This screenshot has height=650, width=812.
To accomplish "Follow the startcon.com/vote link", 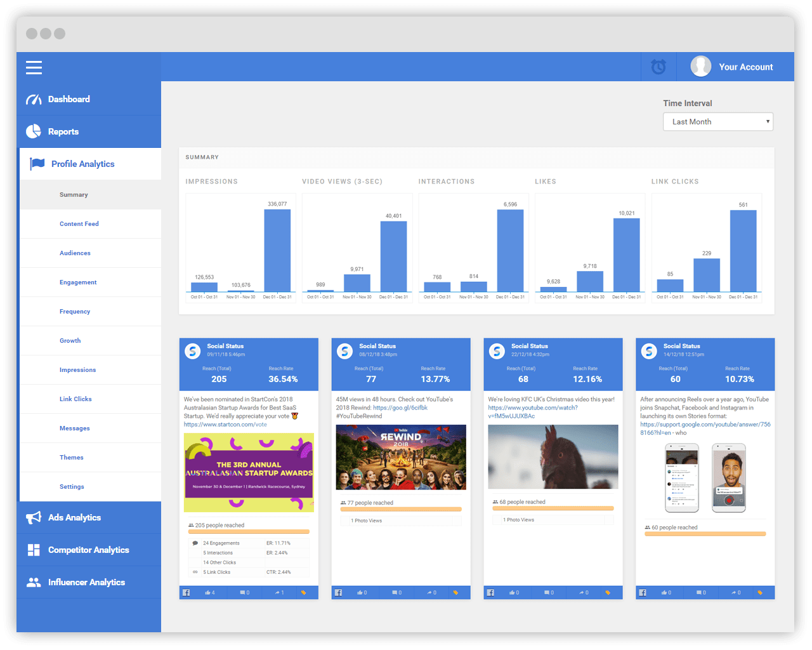I will tap(225, 425).
